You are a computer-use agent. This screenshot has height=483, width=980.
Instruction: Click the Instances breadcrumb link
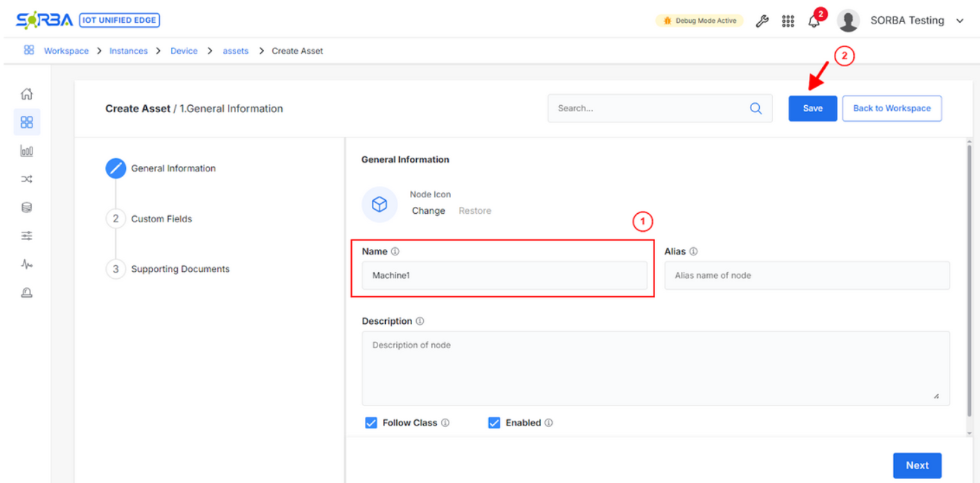pos(128,51)
